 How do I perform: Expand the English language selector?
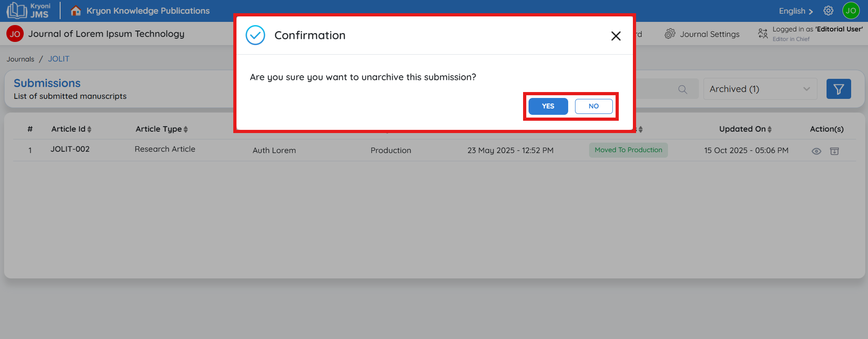pyautogui.click(x=796, y=11)
